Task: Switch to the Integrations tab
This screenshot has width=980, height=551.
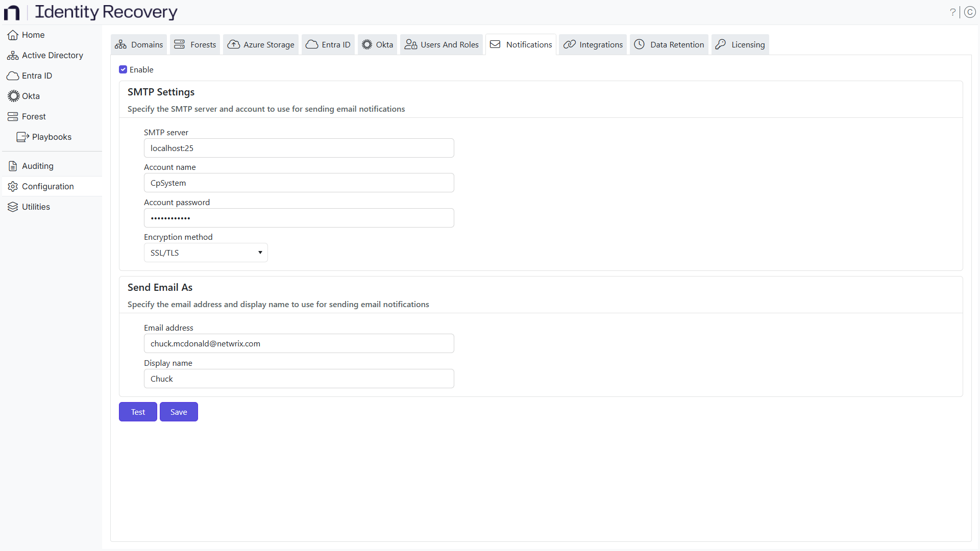Action: pyautogui.click(x=592, y=44)
